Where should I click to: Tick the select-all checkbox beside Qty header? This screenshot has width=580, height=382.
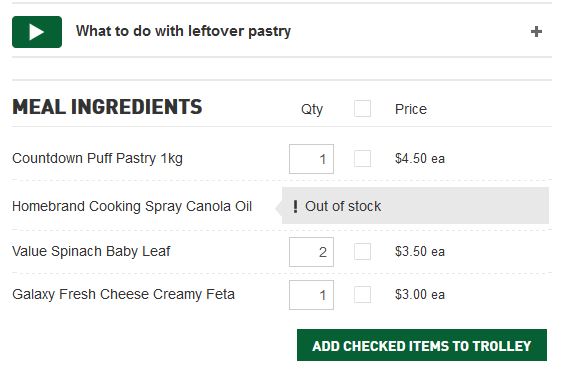coord(362,109)
